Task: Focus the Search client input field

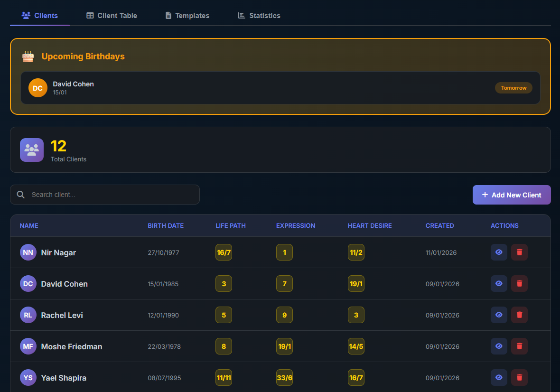Action: pyautogui.click(x=112, y=195)
